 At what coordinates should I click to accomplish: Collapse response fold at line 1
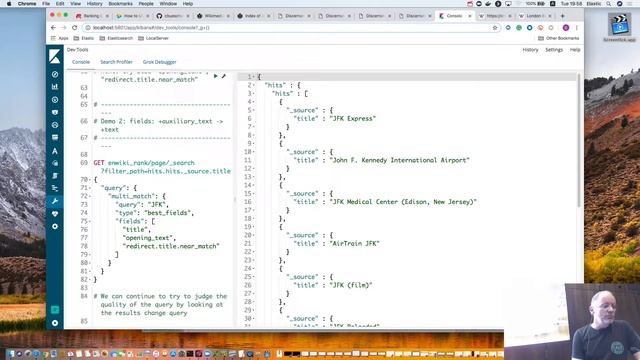pyautogui.click(x=254, y=77)
